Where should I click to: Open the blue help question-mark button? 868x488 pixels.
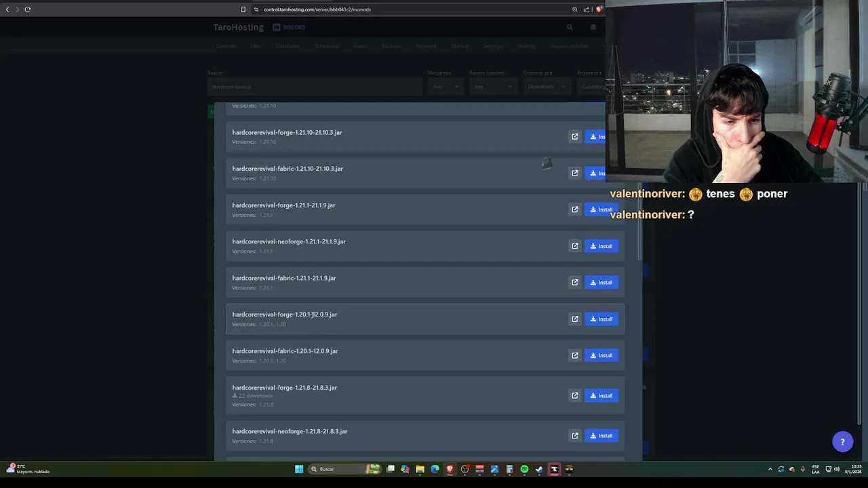(x=843, y=442)
